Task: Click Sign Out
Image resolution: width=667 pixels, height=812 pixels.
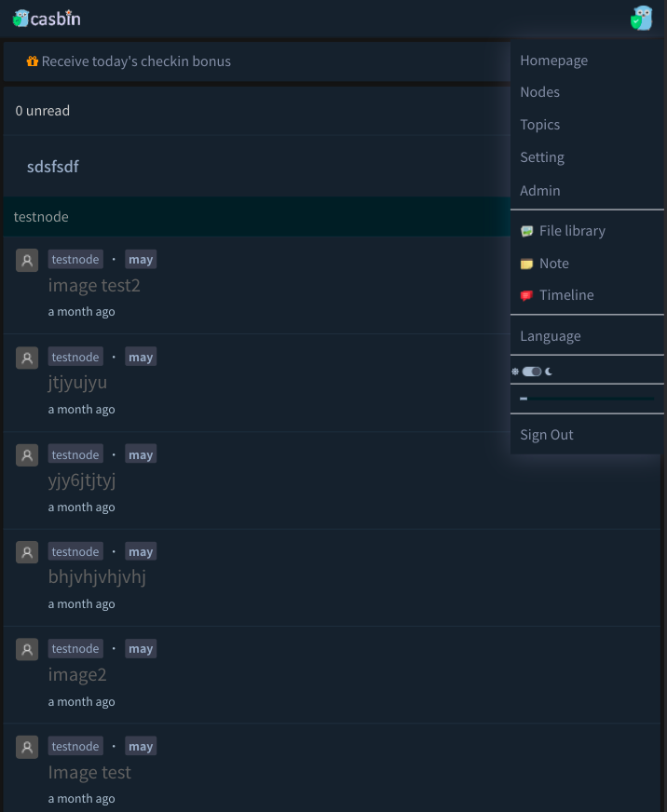Action: (546, 435)
